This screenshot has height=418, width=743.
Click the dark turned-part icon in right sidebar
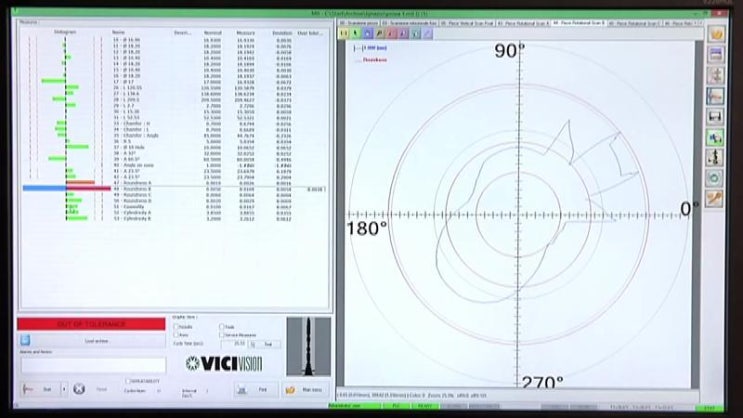click(716, 158)
